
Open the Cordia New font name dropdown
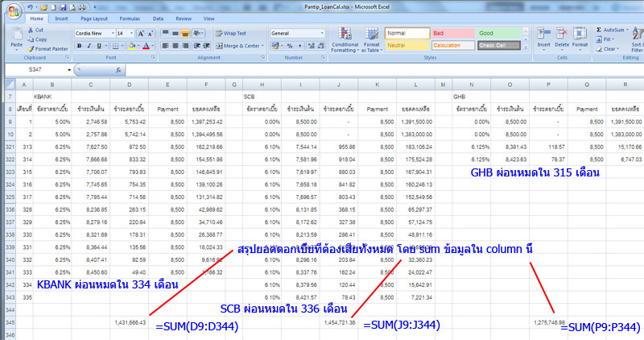click(113, 33)
